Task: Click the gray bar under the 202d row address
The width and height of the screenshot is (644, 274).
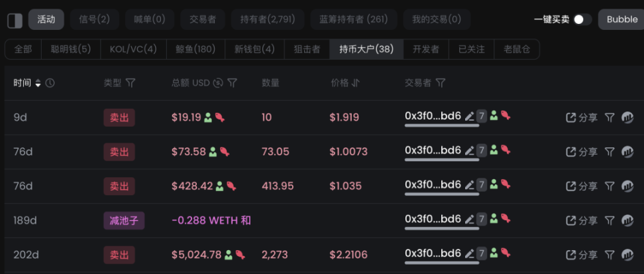Action: point(442,263)
